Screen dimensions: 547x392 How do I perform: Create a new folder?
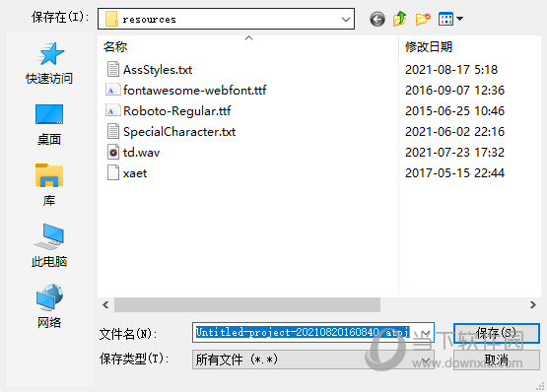tap(423, 19)
